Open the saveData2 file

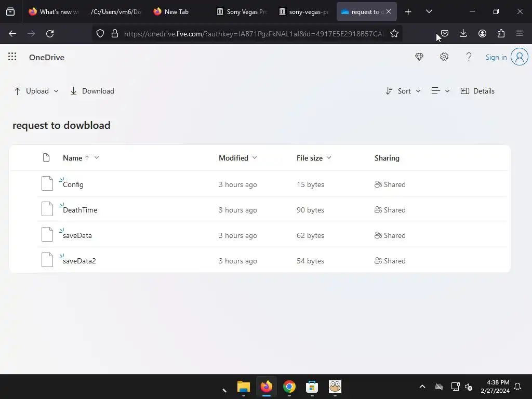[x=79, y=261]
